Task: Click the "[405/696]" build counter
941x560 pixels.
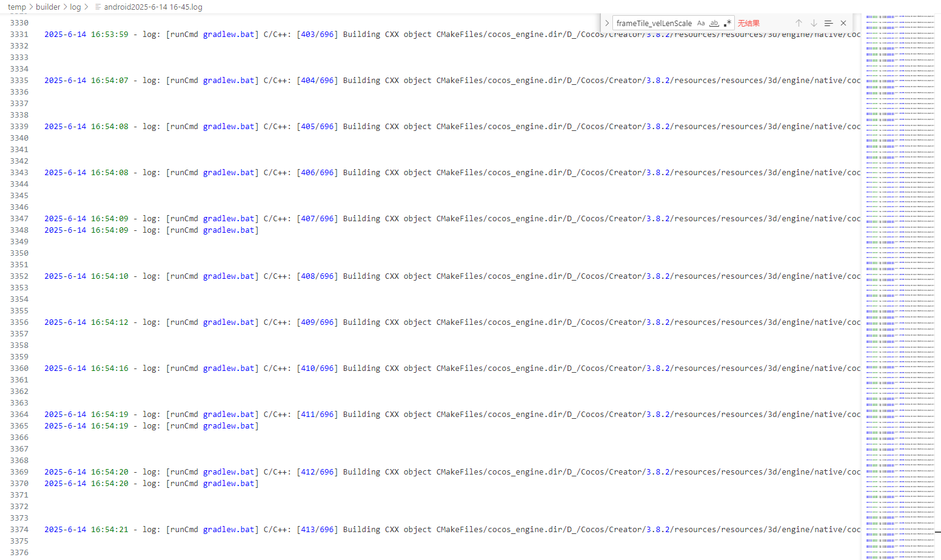Action: tap(318, 127)
